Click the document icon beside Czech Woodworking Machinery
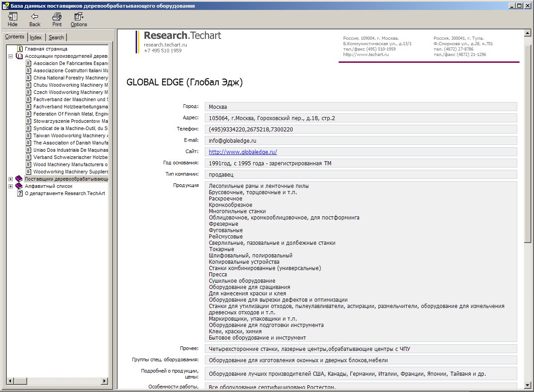This screenshot has height=392, width=534. coord(28,92)
